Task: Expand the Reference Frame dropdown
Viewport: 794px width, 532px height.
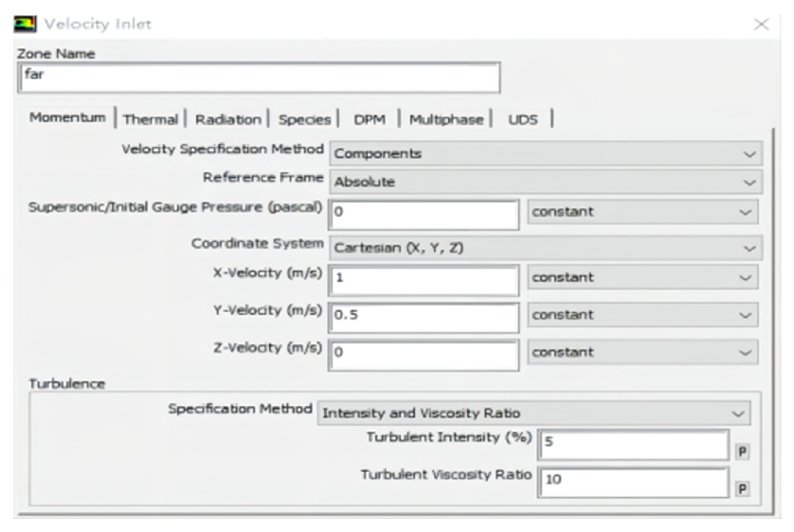Action: click(546, 182)
